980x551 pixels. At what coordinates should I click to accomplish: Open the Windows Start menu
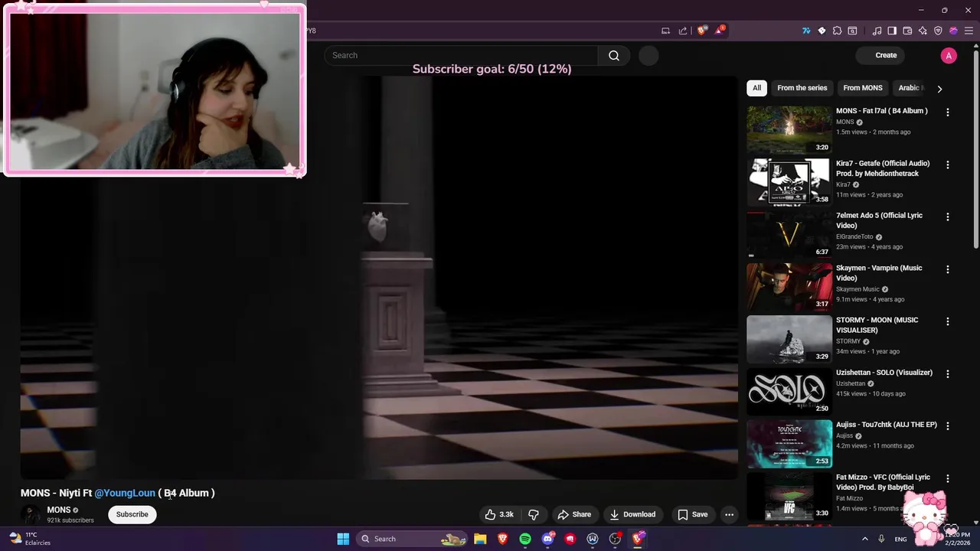click(343, 539)
